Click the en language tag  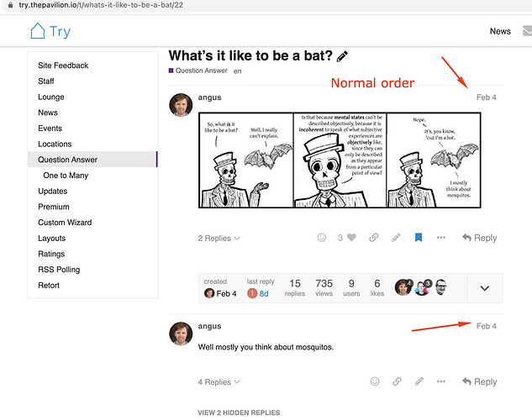tap(237, 71)
